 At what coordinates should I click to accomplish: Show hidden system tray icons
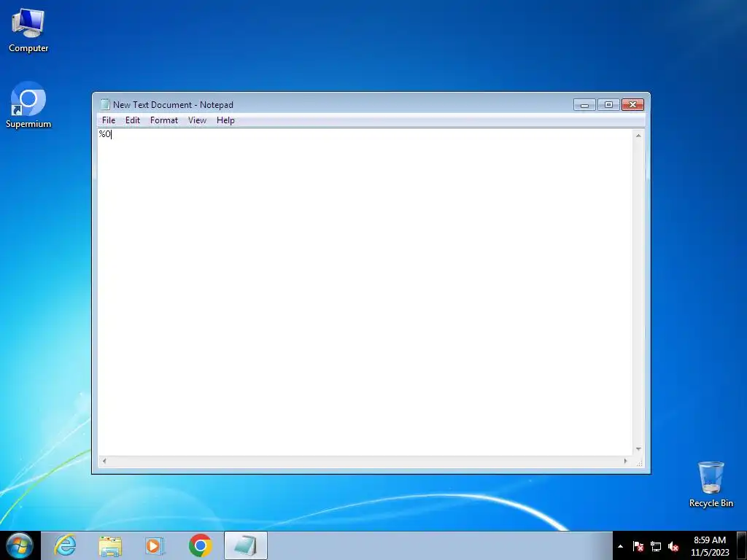[x=620, y=546]
